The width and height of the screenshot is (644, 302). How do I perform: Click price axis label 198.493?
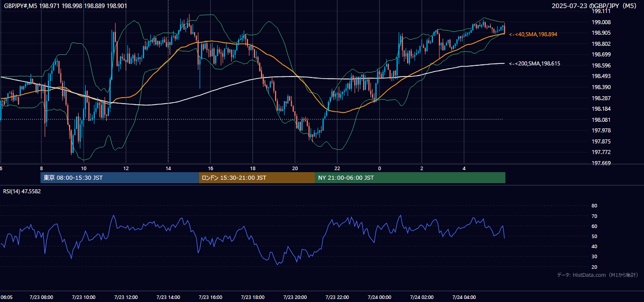pos(601,77)
